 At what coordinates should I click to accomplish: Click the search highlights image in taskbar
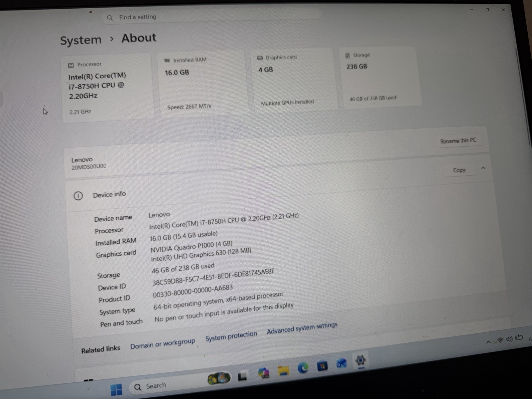point(219,378)
